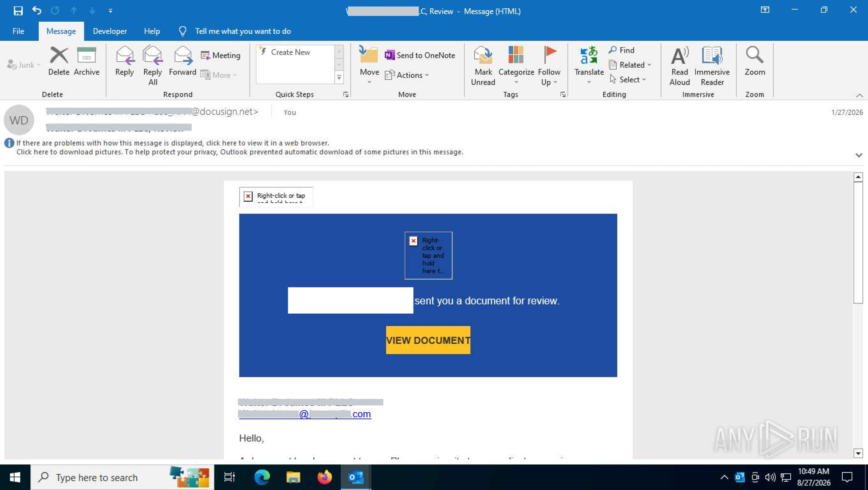This screenshot has height=490, width=868.
Task: Open the Junk dropdown
Action: coord(24,65)
